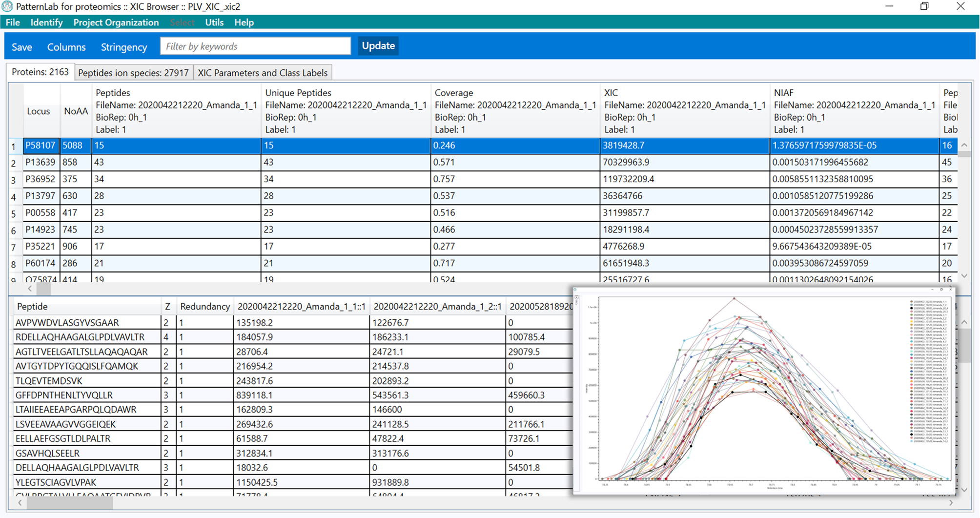Click scroll up arrow of protein table
Screen dimensions: 980x518
point(964,145)
